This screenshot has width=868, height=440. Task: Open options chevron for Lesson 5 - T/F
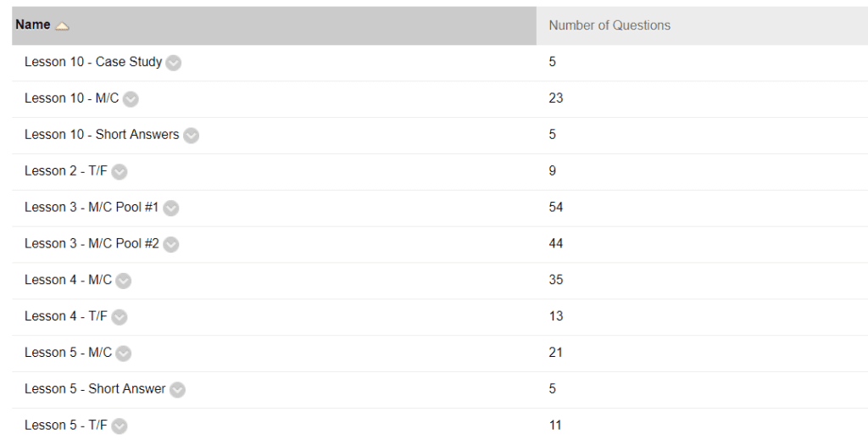[119, 426]
